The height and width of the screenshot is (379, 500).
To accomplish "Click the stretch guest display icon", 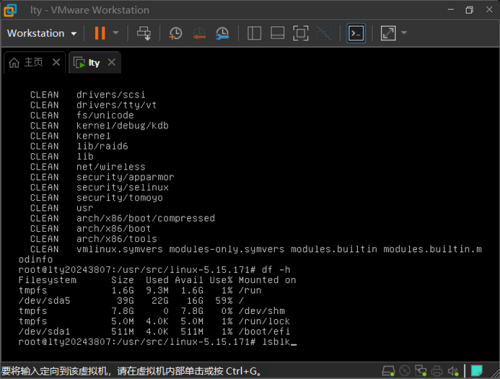I will point(388,33).
